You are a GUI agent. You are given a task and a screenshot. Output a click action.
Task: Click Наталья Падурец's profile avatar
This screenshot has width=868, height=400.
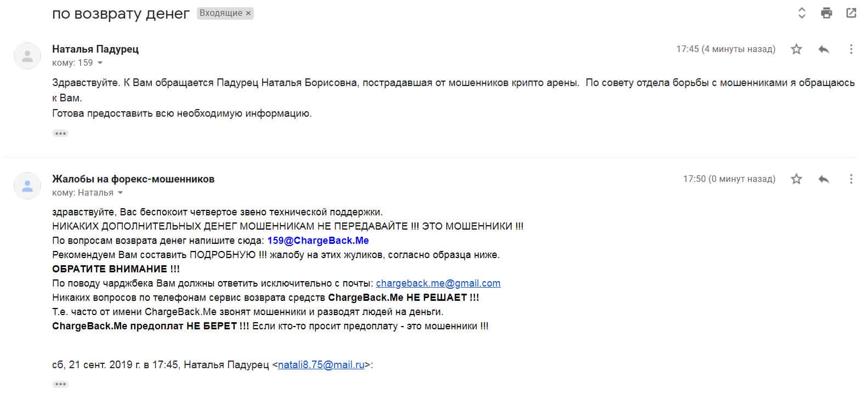pos(27,56)
